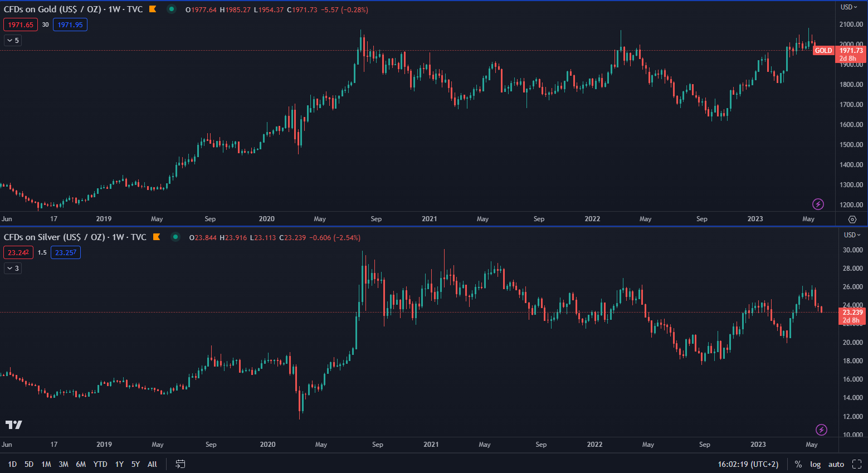The width and height of the screenshot is (868, 473).
Task: Expand the Silver chart indicators legend showing 3
Action: 13,268
